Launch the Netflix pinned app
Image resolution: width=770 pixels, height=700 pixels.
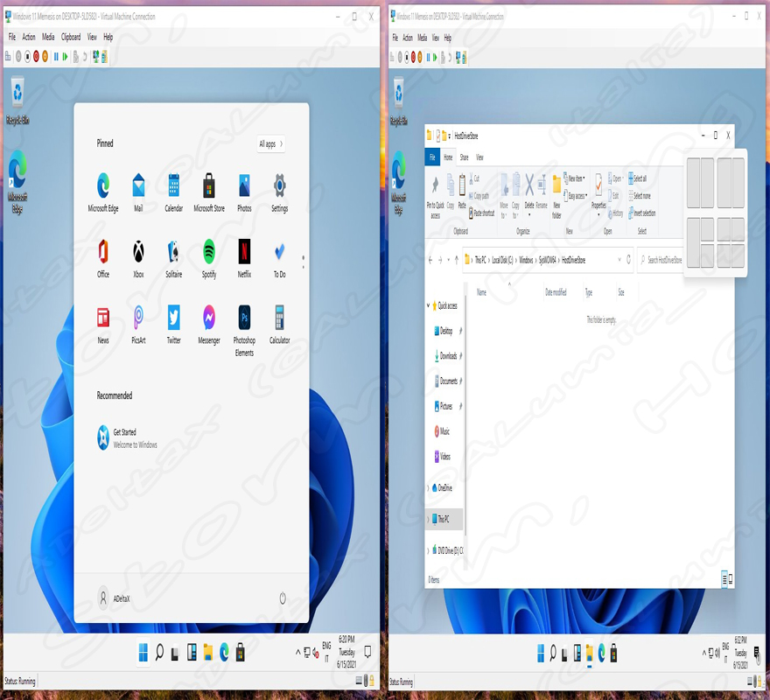coord(244,258)
